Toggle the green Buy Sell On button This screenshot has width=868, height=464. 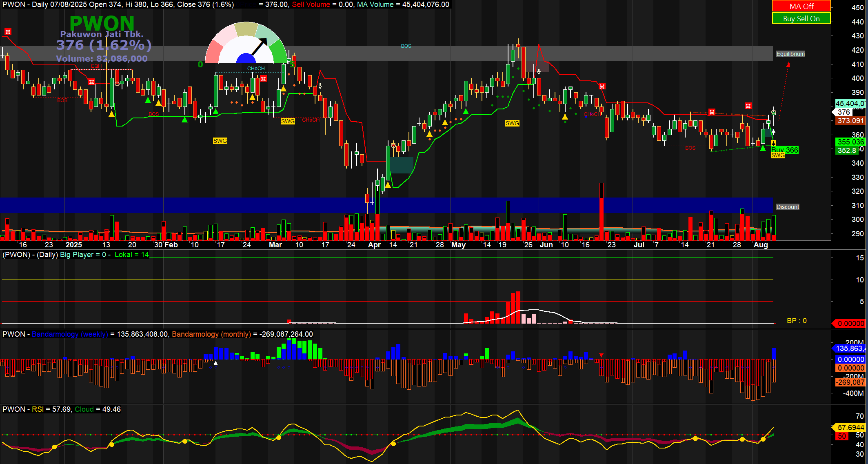[801, 19]
